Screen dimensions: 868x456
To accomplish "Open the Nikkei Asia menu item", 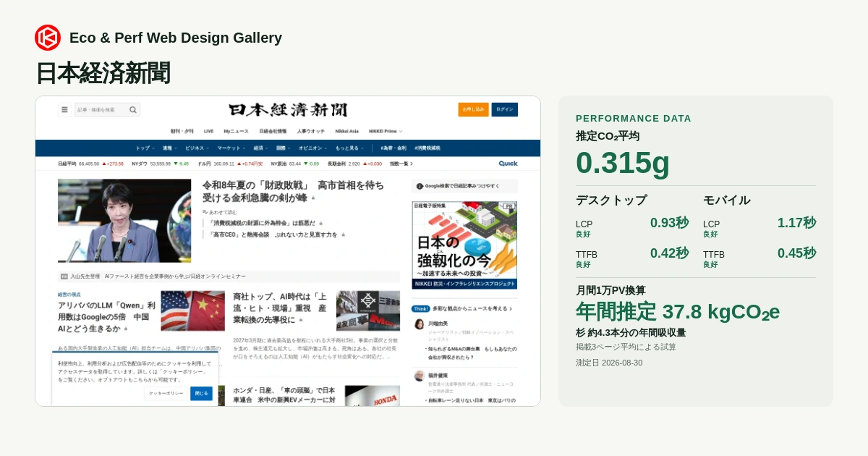I will [347, 131].
